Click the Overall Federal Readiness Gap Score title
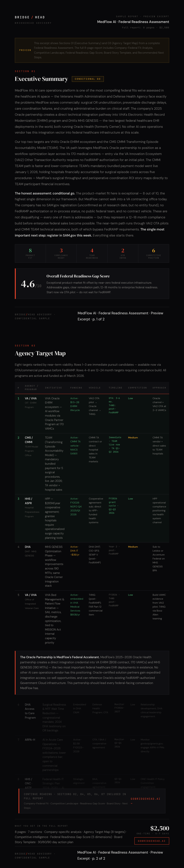 [x=78, y=276]
